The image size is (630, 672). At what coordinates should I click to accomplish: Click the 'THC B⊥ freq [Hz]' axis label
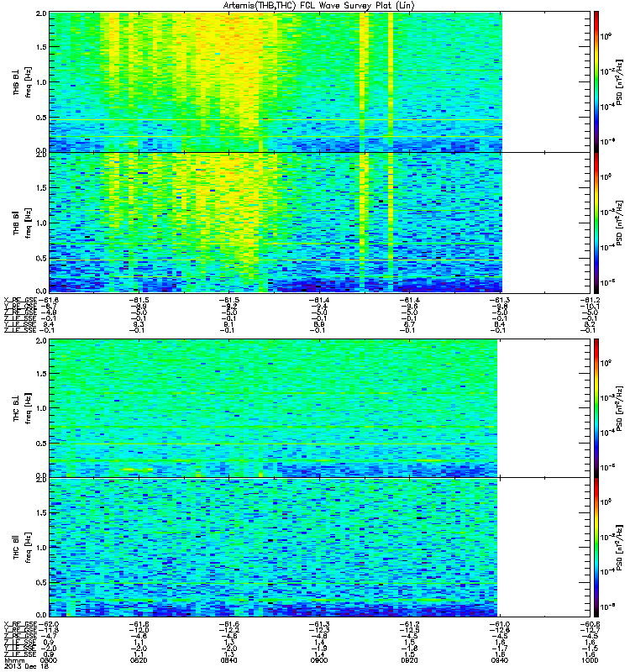[x=22, y=408]
